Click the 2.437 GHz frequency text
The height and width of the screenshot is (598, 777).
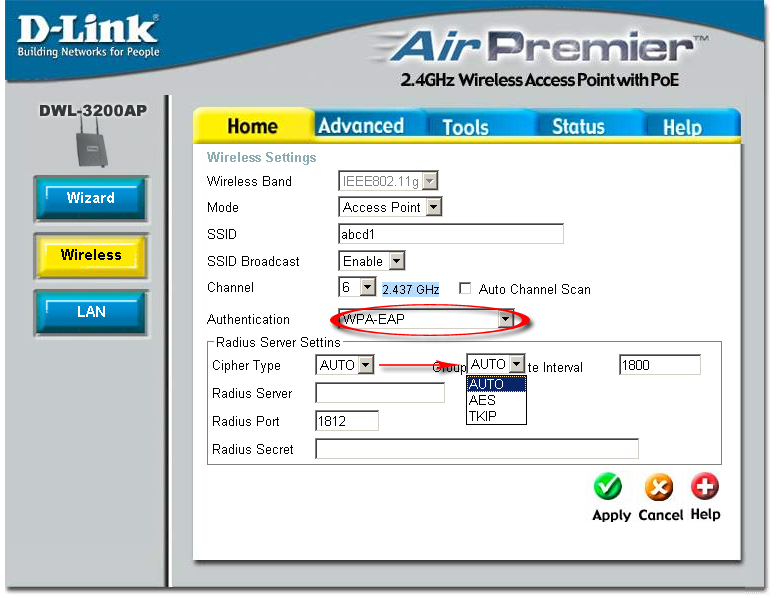point(410,289)
